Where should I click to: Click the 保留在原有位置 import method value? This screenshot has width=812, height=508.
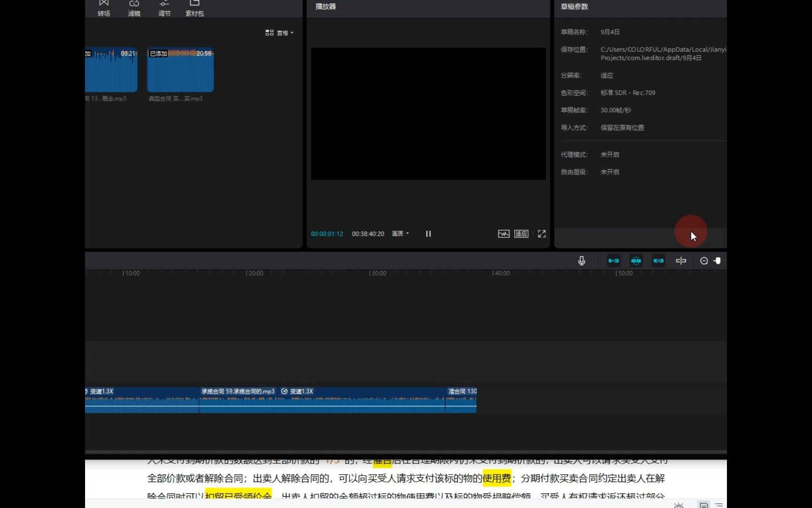[x=622, y=127]
